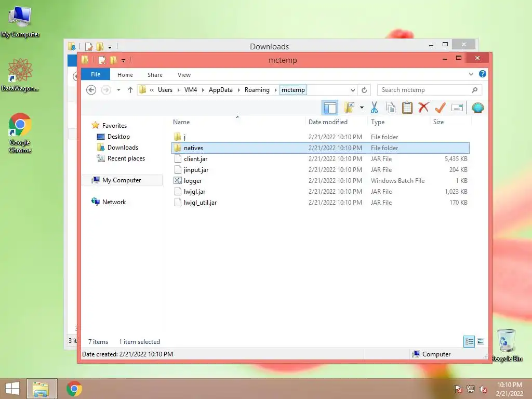Select the j folder
This screenshot has height=399, width=532.
320,137
